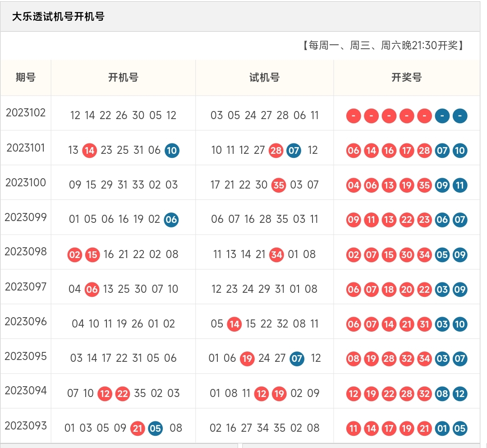Select issue number 2023101
Image resolution: width=487 pixels, height=448 pixels.
pyautogui.click(x=26, y=148)
